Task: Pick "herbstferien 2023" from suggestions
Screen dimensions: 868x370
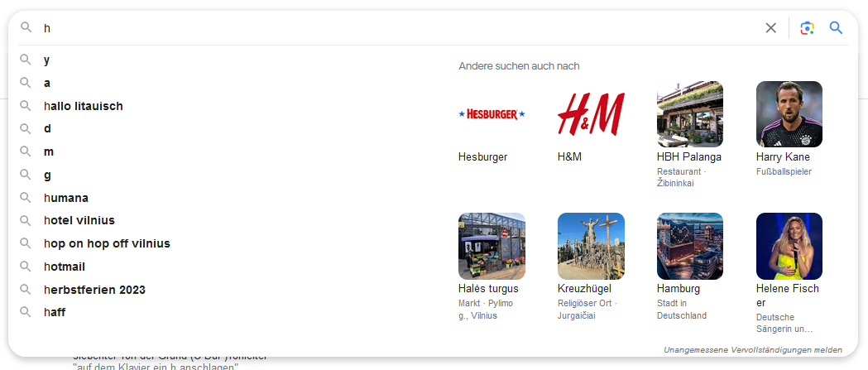Action: coord(94,290)
